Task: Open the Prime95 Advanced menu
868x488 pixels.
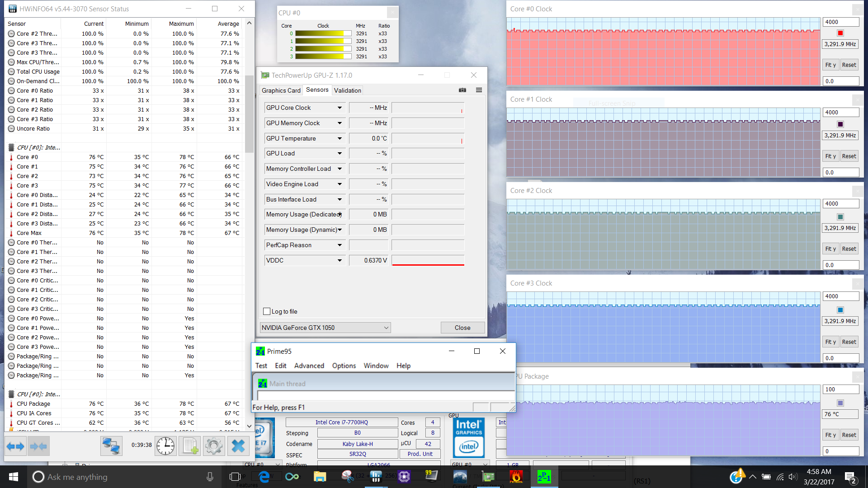Action: 309,366
